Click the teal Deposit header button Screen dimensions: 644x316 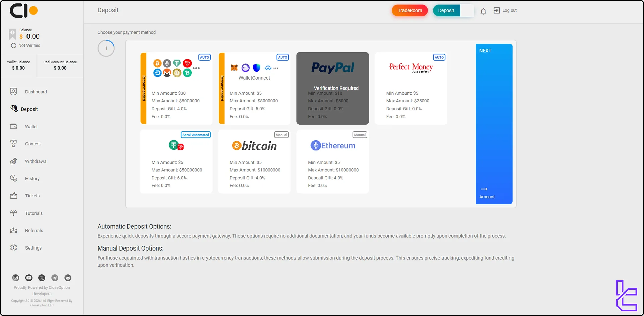[x=446, y=10]
